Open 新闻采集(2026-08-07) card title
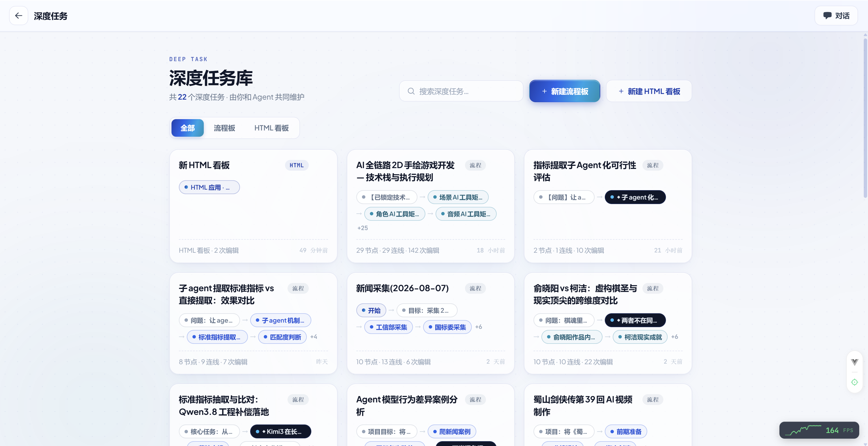868x446 pixels. (402, 288)
